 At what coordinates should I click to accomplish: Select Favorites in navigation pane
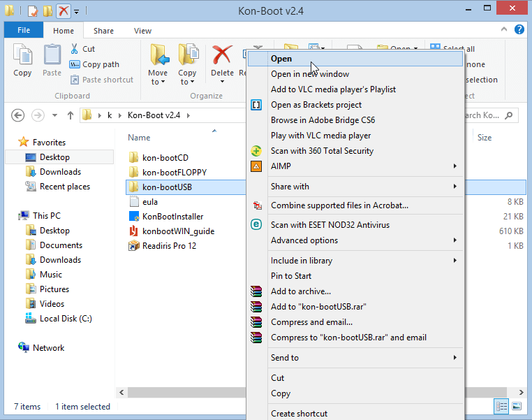coord(49,143)
